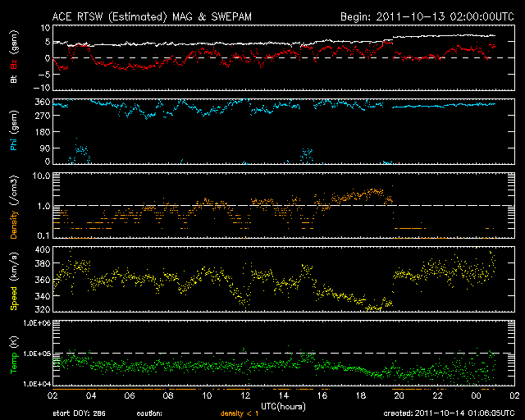
Task: Click the 'UTC(hours)' x-axis label
Action: (283, 407)
